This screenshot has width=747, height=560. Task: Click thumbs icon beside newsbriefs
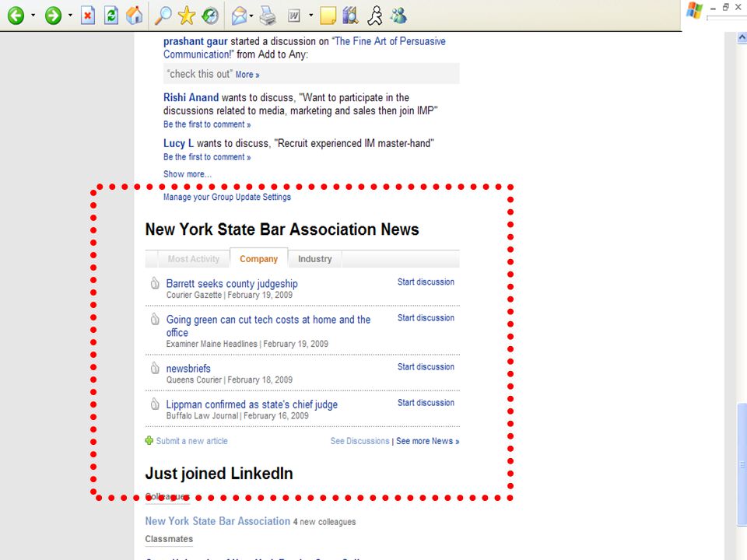(155, 368)
